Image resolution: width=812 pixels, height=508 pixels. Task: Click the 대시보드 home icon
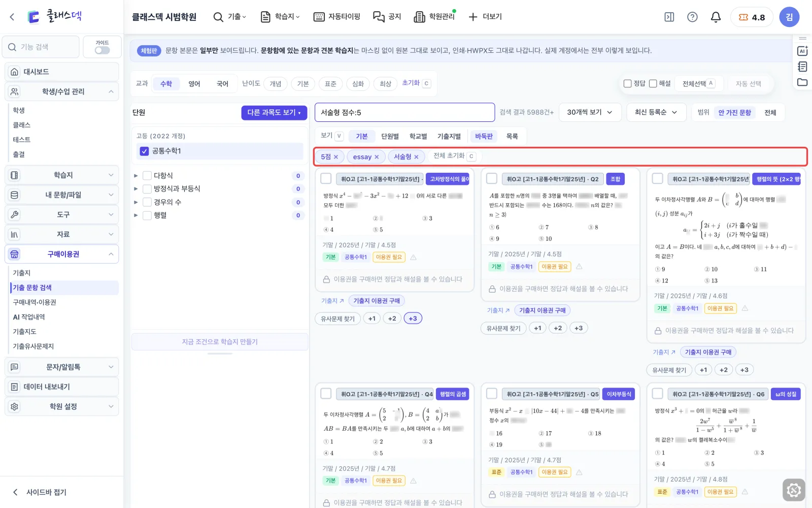click(15, 72)
